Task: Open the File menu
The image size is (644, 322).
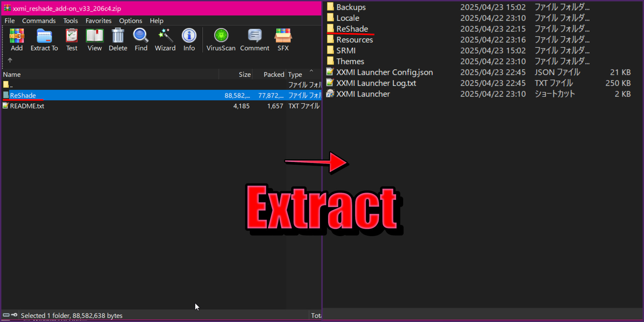Action: click(x=9, y=21)
